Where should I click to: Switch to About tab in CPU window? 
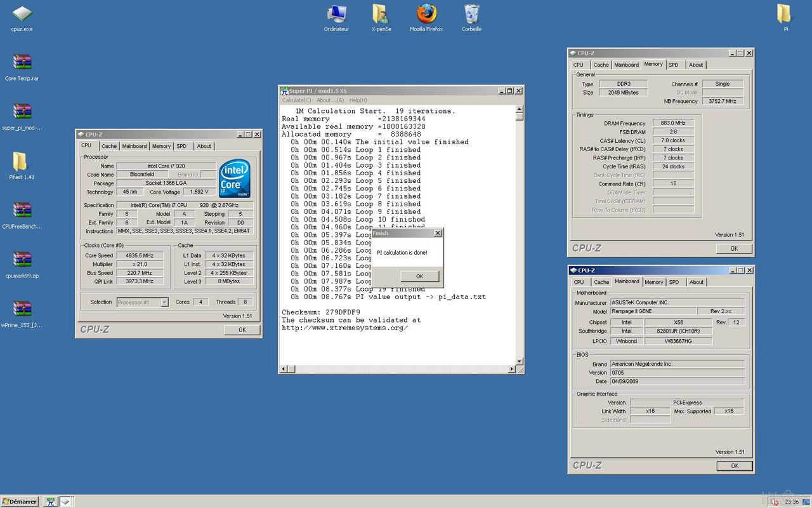tap(204, 146)
